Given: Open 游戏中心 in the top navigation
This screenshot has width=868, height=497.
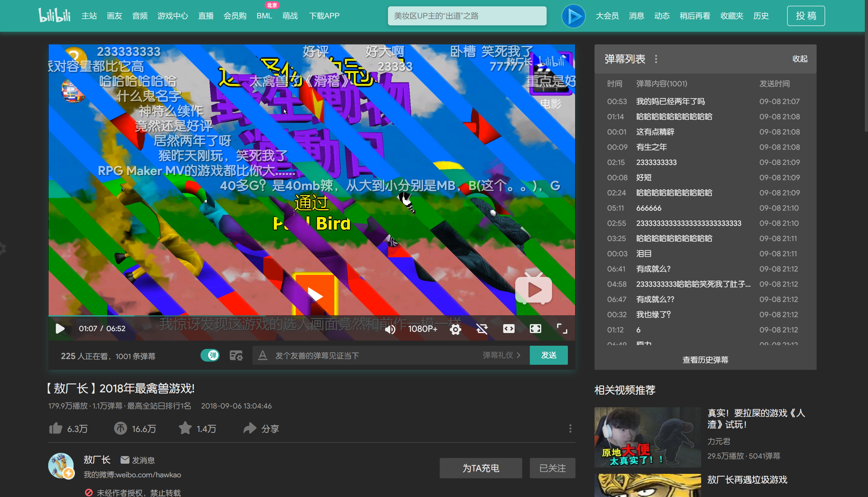Looking at the screenshot, I should click(x=173, y=16).
